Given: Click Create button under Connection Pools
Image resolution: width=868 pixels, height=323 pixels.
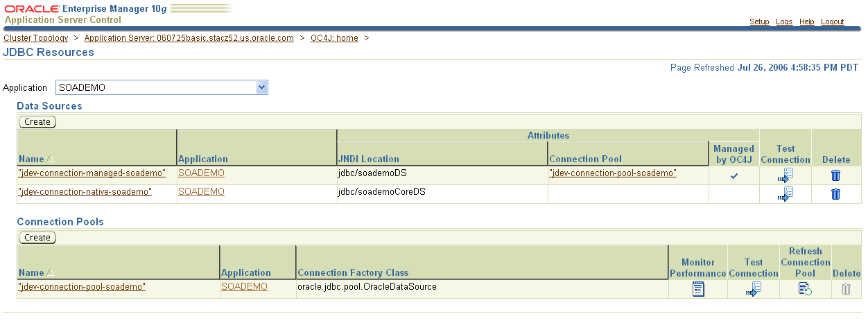Looking at the screenshot, I should [x=37, y=237].
